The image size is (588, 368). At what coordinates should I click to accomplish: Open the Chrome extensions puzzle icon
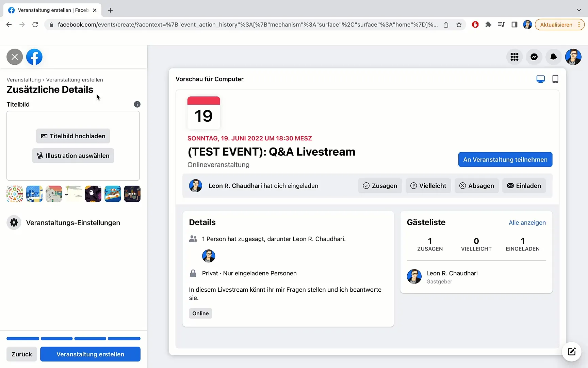point(488,25)
